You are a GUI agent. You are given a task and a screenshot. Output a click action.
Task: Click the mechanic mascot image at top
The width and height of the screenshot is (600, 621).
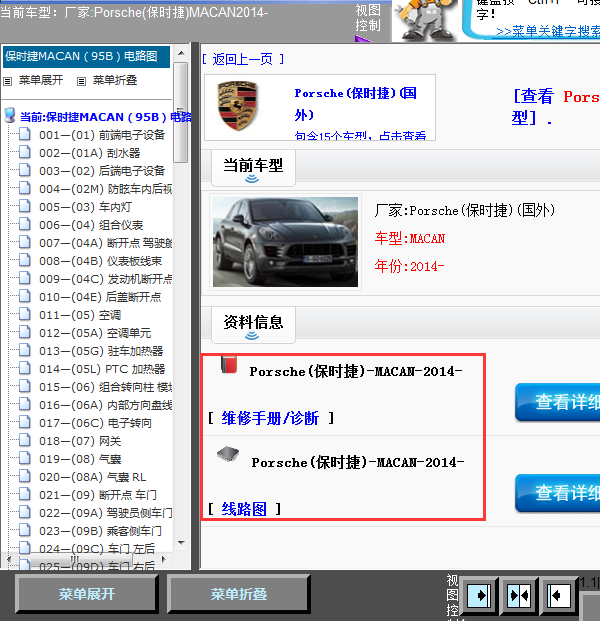click(427, 20)
